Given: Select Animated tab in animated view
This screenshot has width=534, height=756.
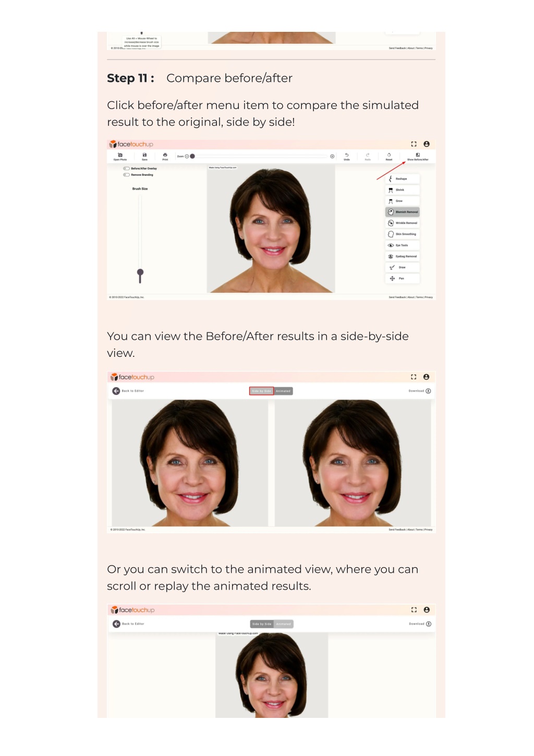Looking at the screenshot, I should 284,624.
